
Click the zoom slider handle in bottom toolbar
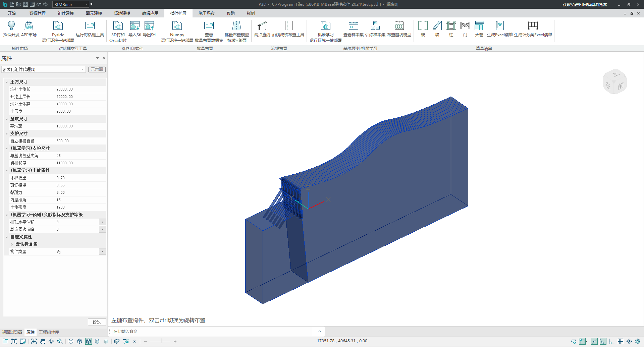pos(161,341)
